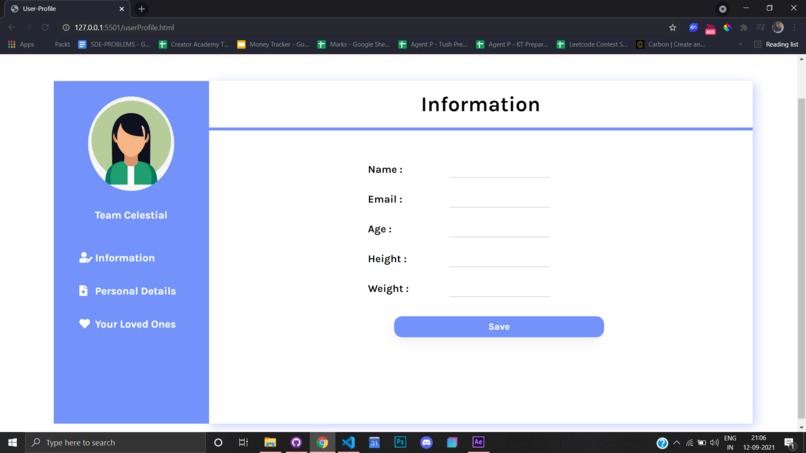Click the taskbar search box
806x453 pixels.
[x=116, y=442]
